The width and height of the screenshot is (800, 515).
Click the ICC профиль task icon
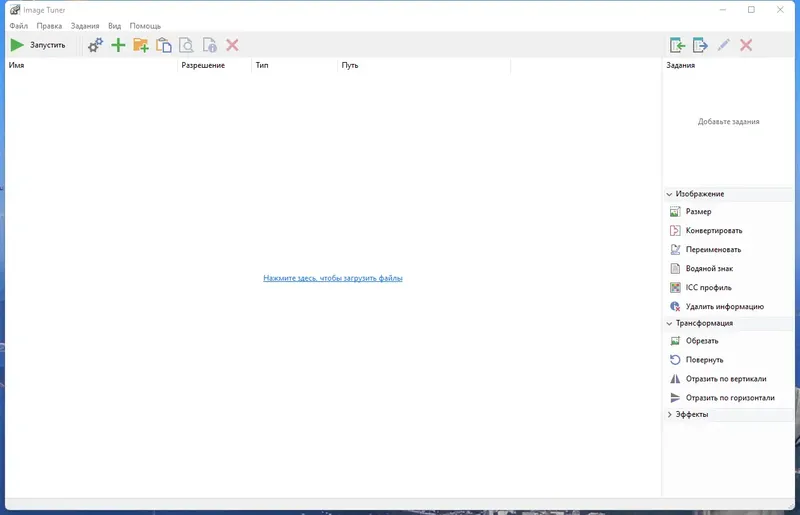tap(675, 287)
